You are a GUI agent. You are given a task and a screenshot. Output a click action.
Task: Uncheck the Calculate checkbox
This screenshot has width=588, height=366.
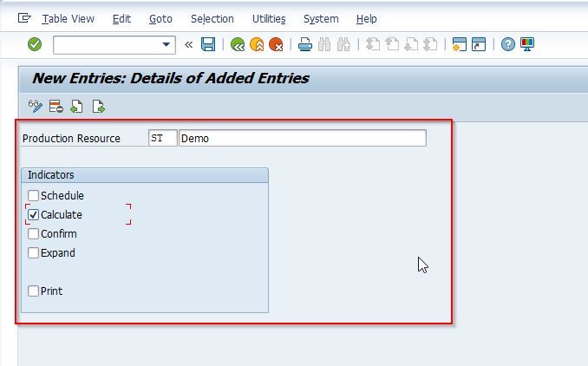point(33,214)
